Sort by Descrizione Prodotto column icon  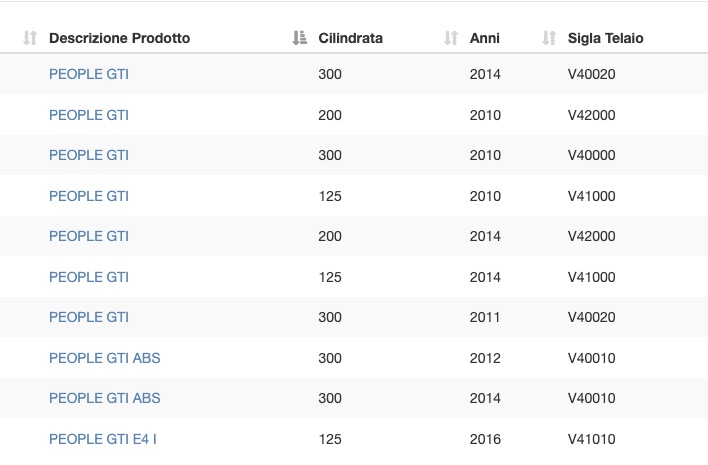click(30, 38)
